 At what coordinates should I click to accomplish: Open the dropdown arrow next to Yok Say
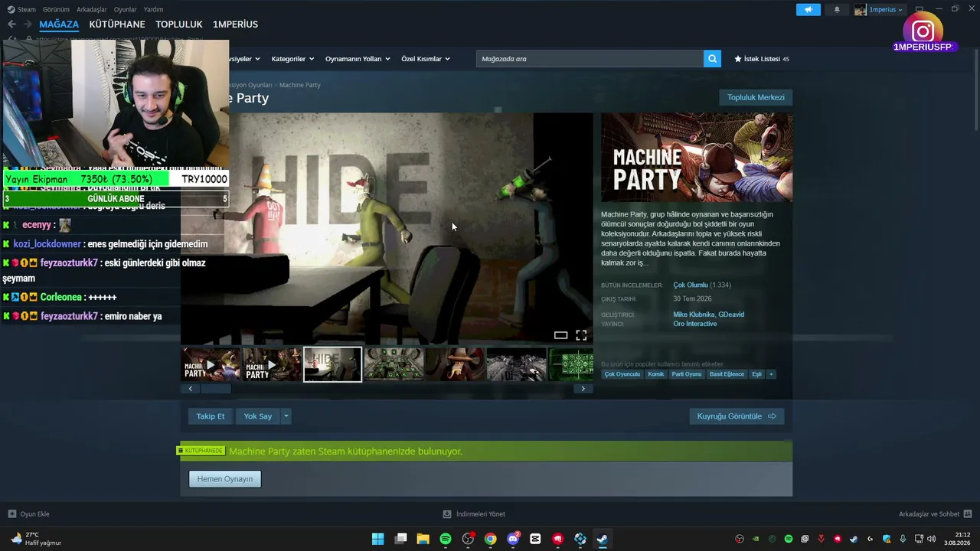(286, 416)
